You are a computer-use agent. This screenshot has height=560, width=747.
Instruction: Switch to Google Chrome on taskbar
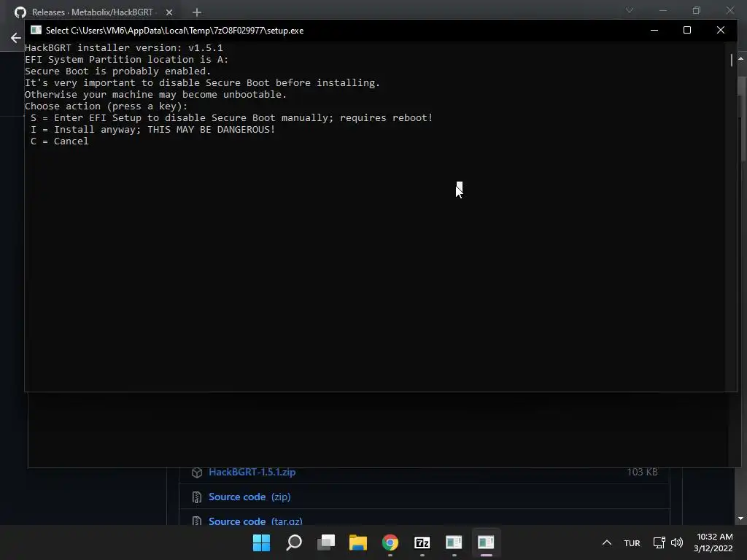click(x=390, y=542)
